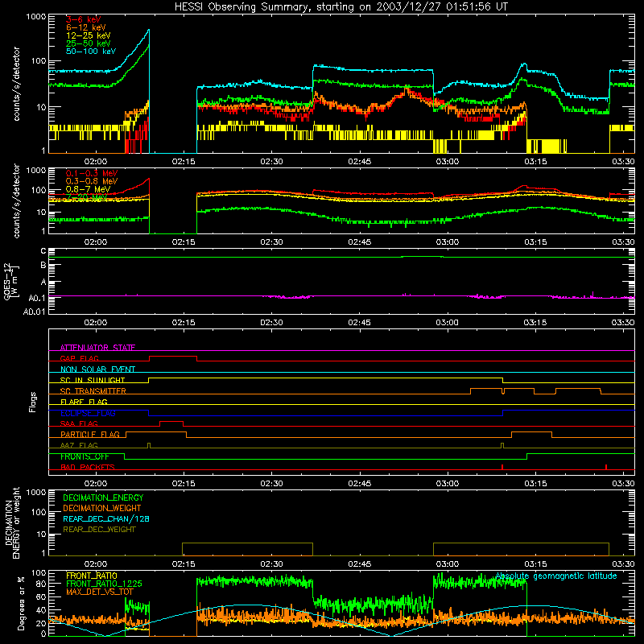
Task: Click the DECIMATION_ENERGY legend entry
Action: pos(103,497)
